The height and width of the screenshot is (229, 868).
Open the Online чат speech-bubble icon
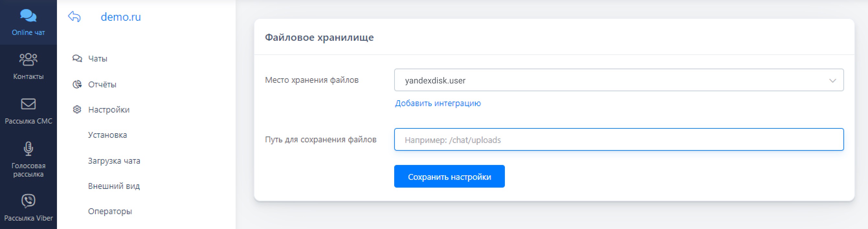pos(28,16)
